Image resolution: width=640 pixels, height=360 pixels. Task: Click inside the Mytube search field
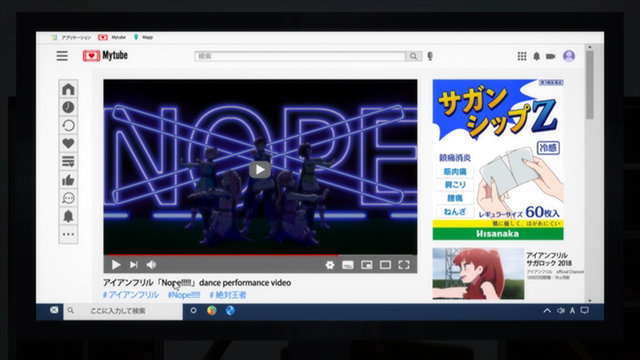point(300,56)
